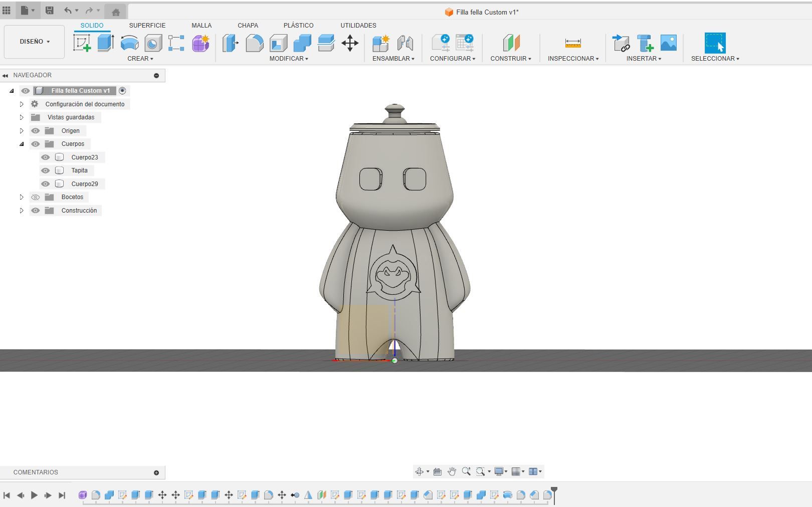This screenshot has height=507, width=812.
Task: Open the Data Panel grid icon
Action: pos(7,10)
